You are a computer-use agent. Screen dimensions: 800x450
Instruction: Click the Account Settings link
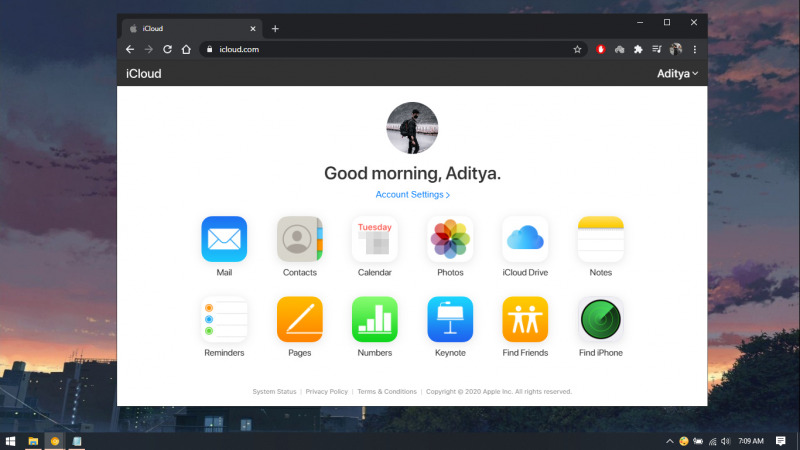[412, 195]
